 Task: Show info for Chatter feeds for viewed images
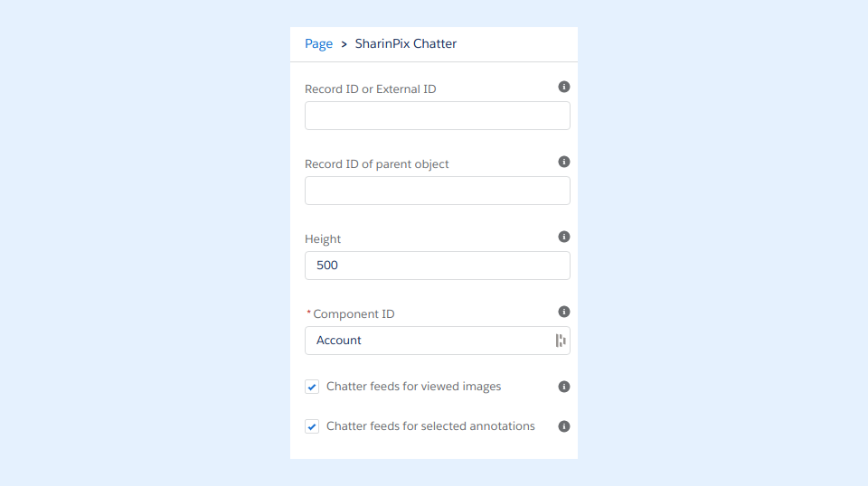click(564, 387)
